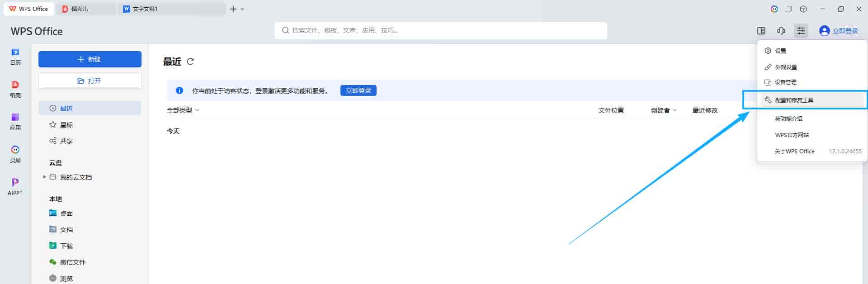868x284 pixels.
Task: Open the 应用 apps sidebar icon
Action: [15, 122]
